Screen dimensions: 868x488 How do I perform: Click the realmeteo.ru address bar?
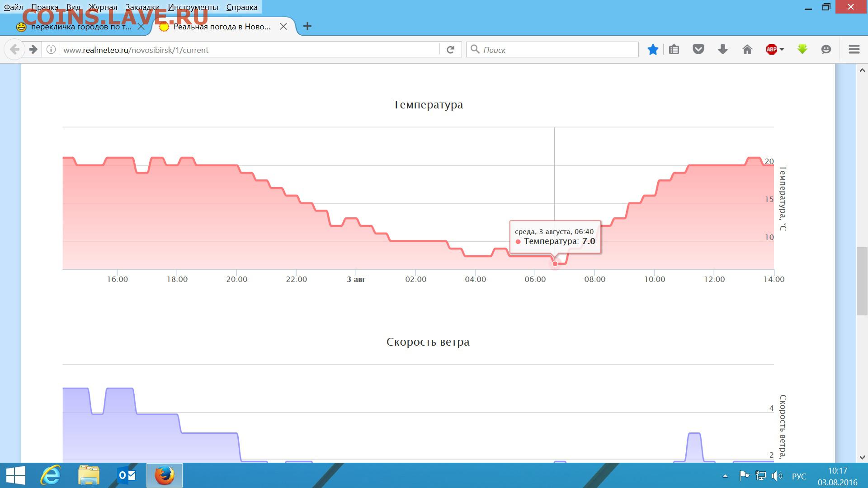tap(249, 50)
